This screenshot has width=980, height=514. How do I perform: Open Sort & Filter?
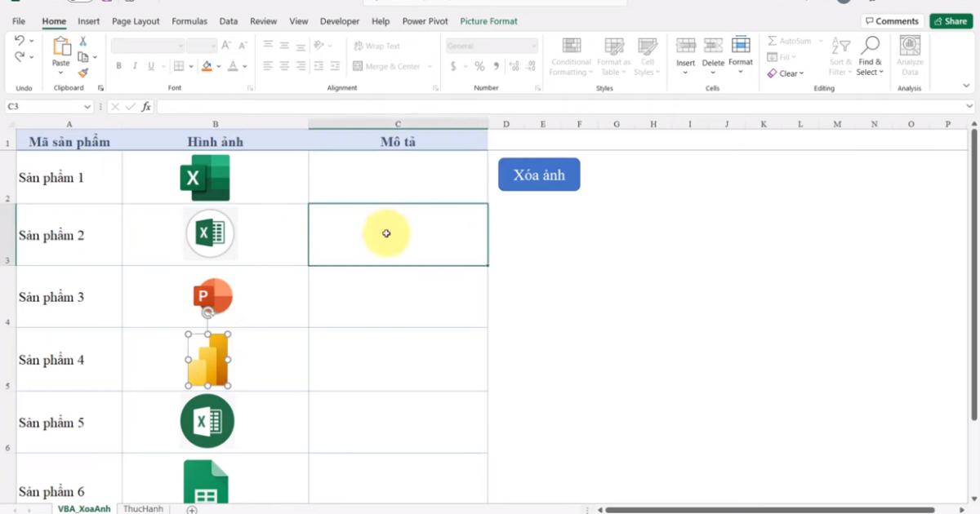pyautogui.click(x=841, y=55)
